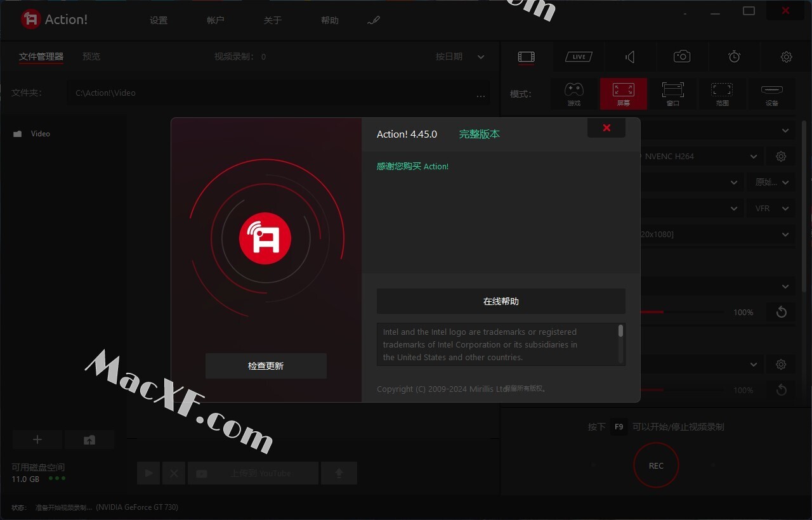Select the 范围 region recording mode
This screenshot has width=812, height=520.
[722, 94]
